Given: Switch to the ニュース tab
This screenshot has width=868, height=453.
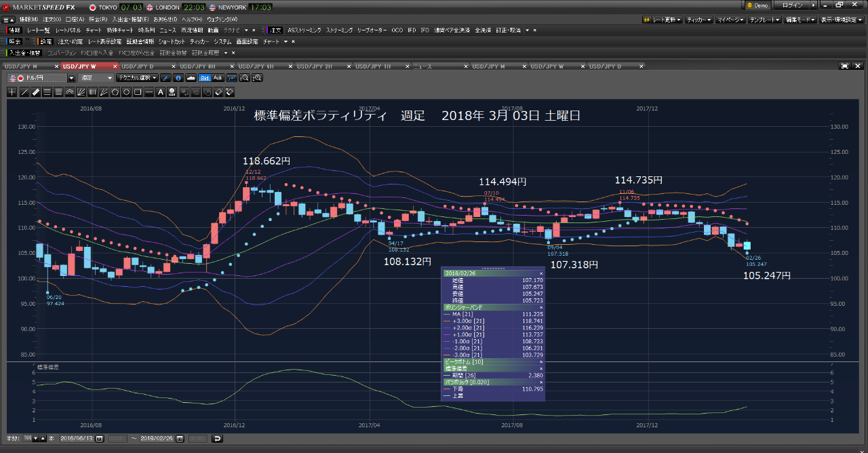Looking at the screenshot, I should (x=422, y=66).
